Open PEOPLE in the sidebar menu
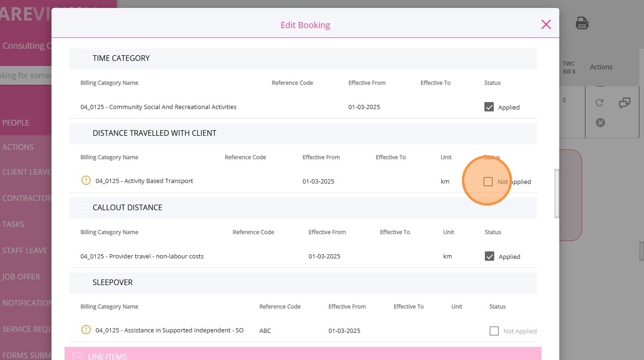 point(16,123)
